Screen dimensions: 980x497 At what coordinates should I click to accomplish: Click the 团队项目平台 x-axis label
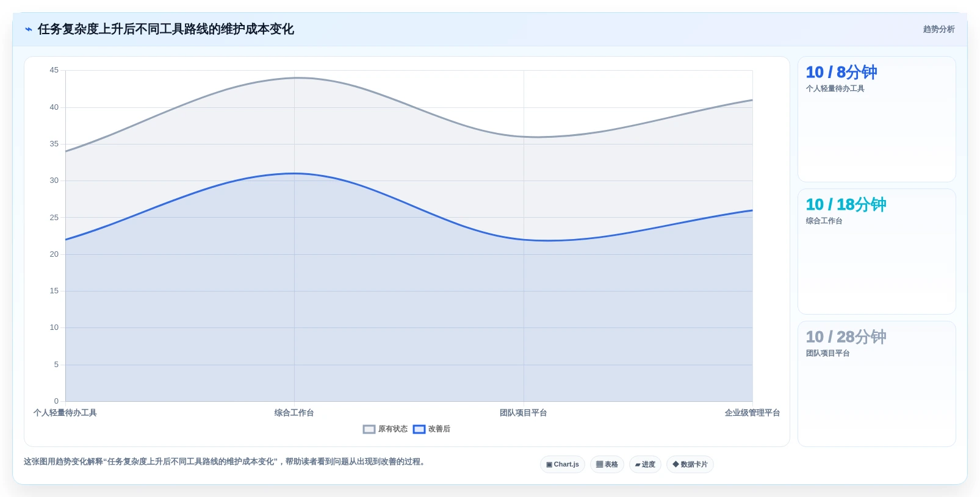point(524,413)
